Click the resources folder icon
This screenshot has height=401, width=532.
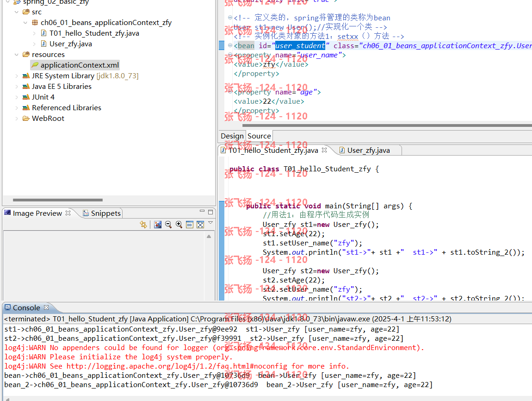pos(26,54)
